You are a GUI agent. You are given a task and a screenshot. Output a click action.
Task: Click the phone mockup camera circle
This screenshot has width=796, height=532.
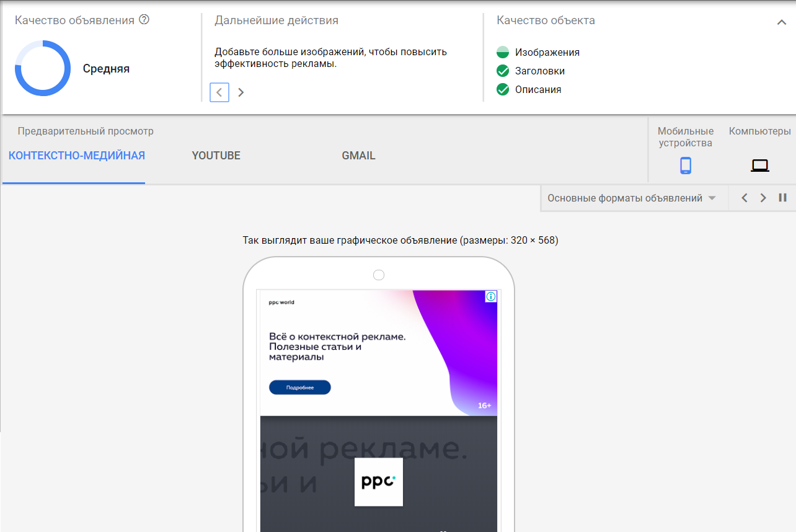pyautogui.click(x=379, y=275)
